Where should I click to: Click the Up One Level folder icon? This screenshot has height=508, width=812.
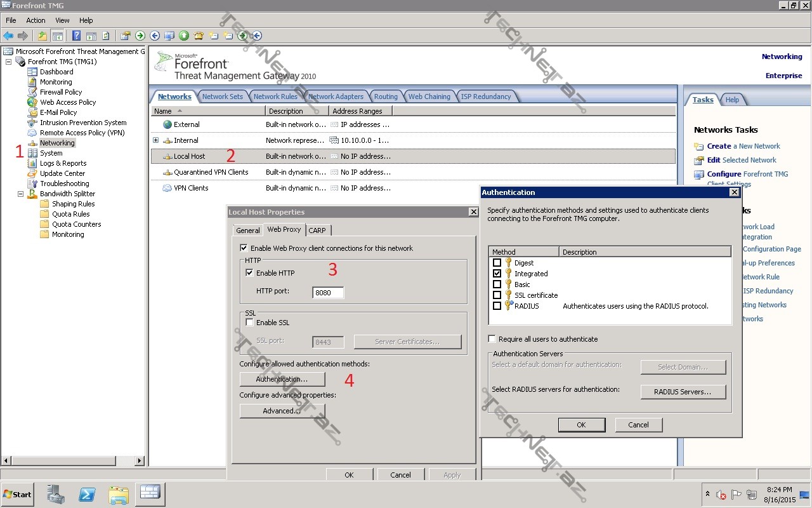pos(43,36)
